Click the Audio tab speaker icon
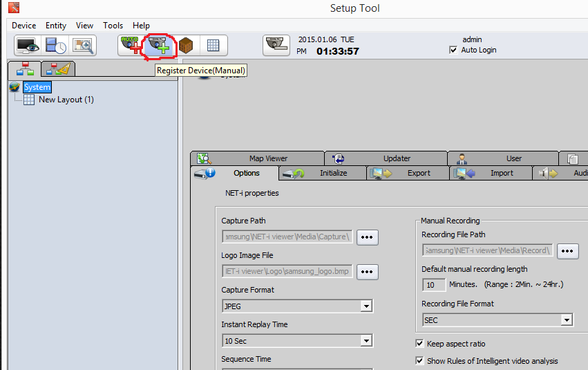588x370 pixels. click(548, 174)
